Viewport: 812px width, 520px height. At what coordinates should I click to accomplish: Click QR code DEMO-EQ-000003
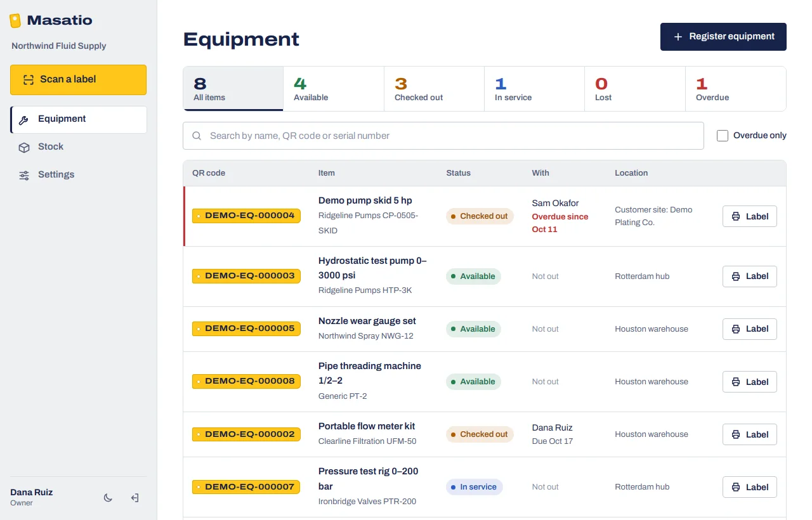(x=246, y=276)
